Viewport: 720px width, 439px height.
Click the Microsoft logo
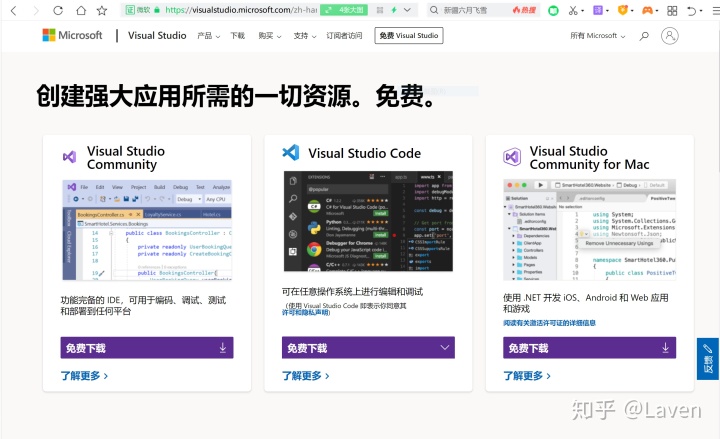[x=72, y=35]
